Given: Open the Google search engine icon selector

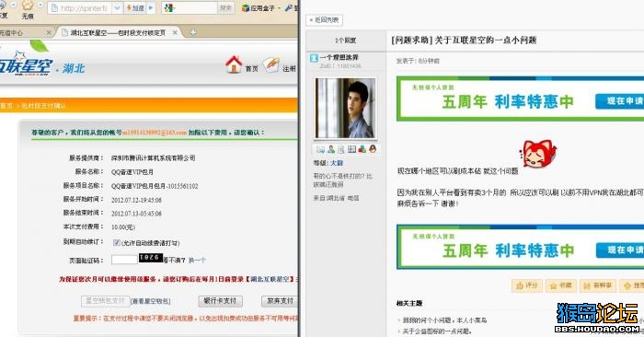Looking at the screenshot, I should (169, 7).
